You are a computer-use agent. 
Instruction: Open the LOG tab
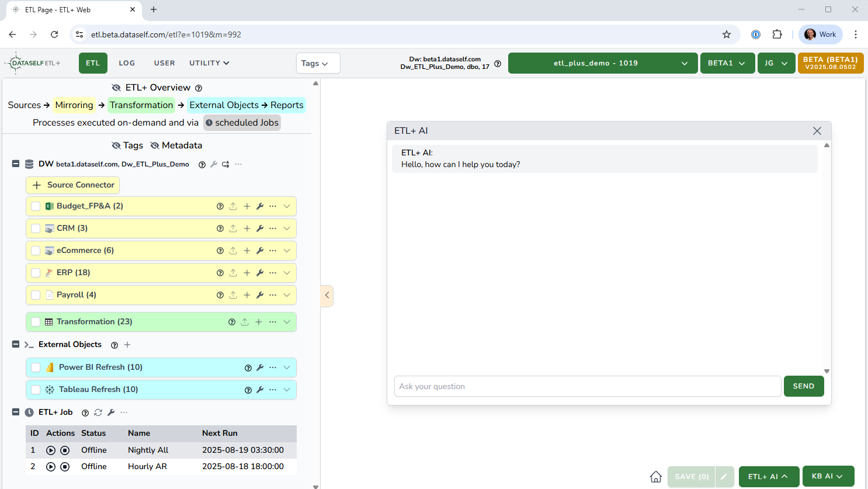coord(127,63)
